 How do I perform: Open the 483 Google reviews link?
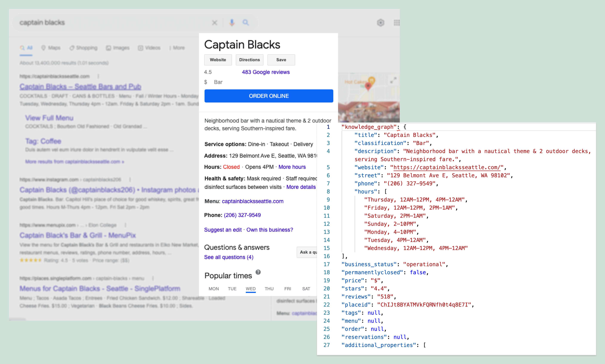266,72
